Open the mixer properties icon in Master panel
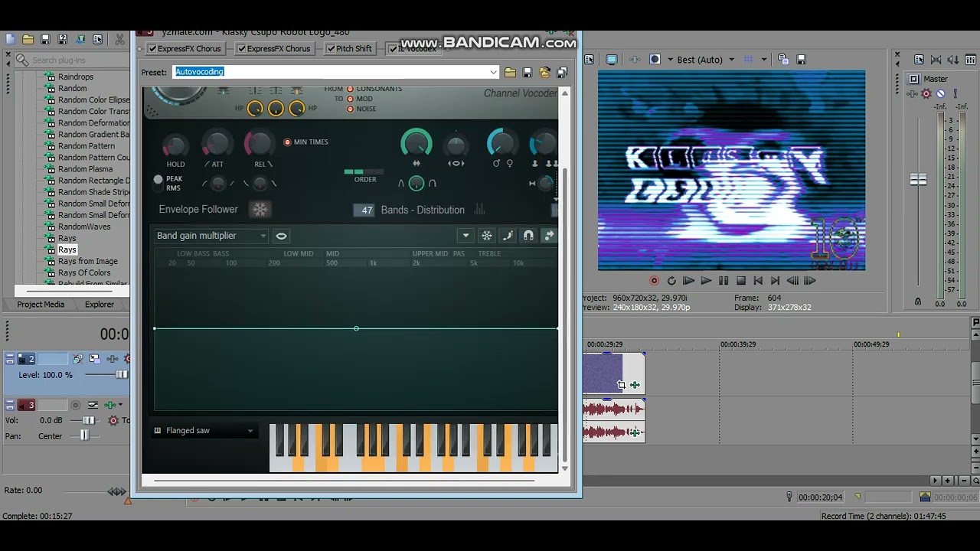980x551 pixels. click(x=919, y=60)
